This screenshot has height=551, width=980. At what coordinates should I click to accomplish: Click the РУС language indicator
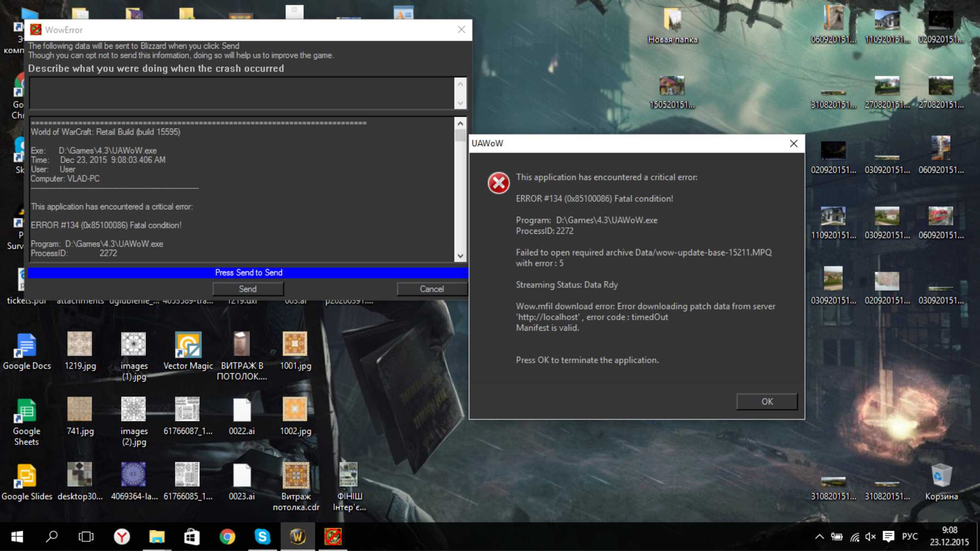910,536
